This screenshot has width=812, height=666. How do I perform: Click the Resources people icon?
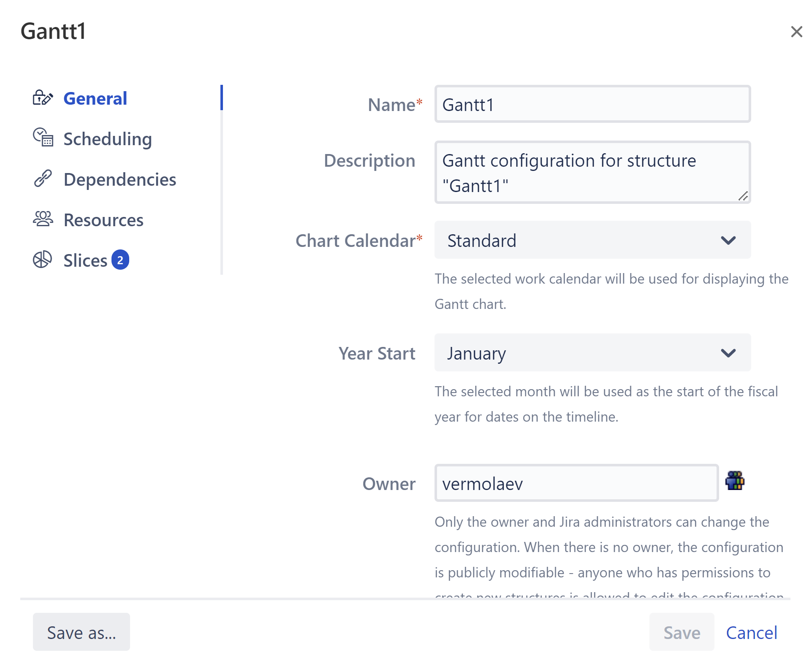click(x=43, y=219)
